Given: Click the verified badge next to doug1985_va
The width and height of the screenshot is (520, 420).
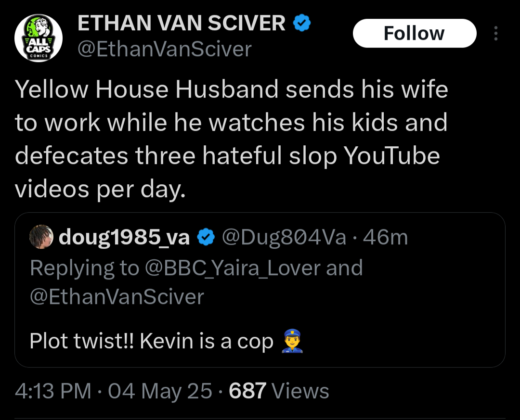Looking at the screenshot, I should 206,237.
